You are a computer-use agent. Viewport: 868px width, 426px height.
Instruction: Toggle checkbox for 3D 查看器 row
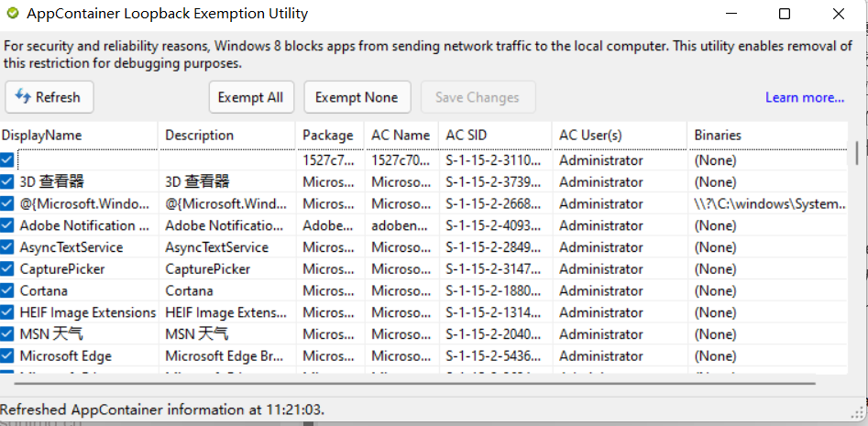pyautogui.click(x=7, y=181)
